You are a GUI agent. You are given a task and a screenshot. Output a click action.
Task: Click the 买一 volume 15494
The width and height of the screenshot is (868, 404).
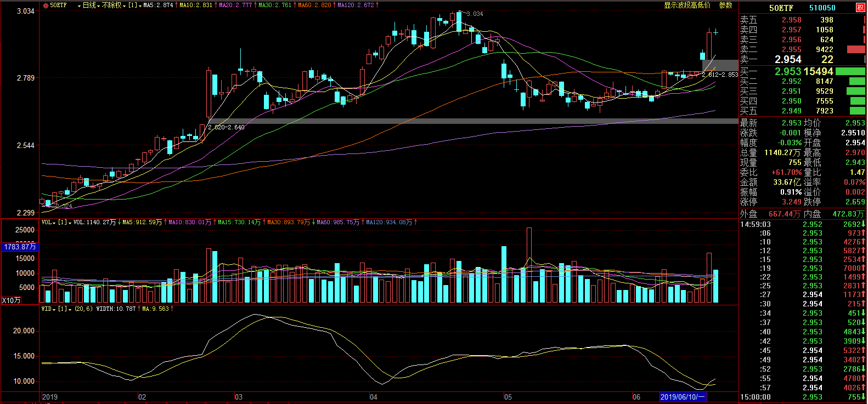pos(818,71)
